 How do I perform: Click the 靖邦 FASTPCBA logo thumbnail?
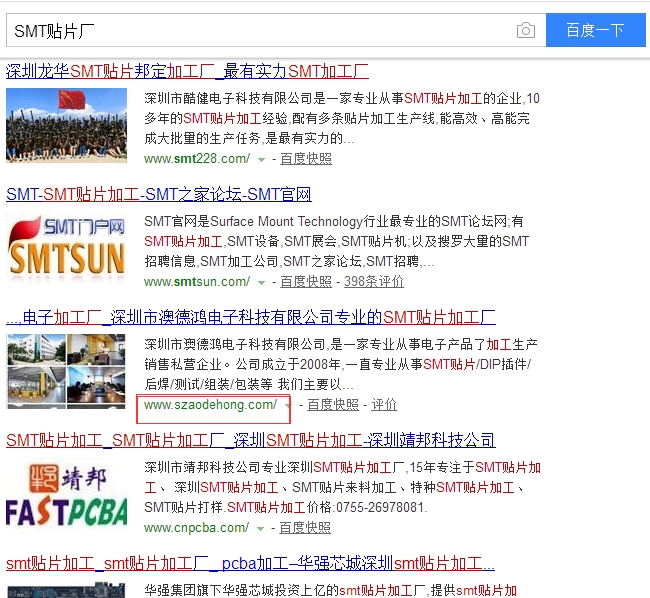tap(66, 495)
